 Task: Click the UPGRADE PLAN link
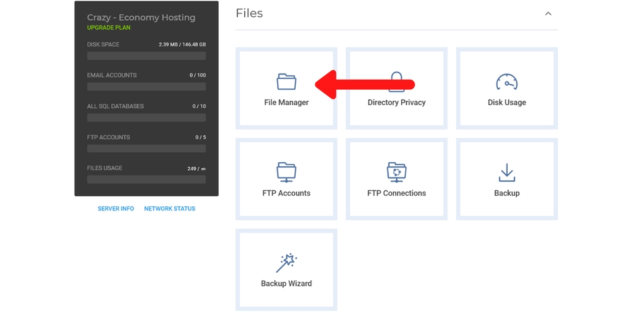click(109, 28)
